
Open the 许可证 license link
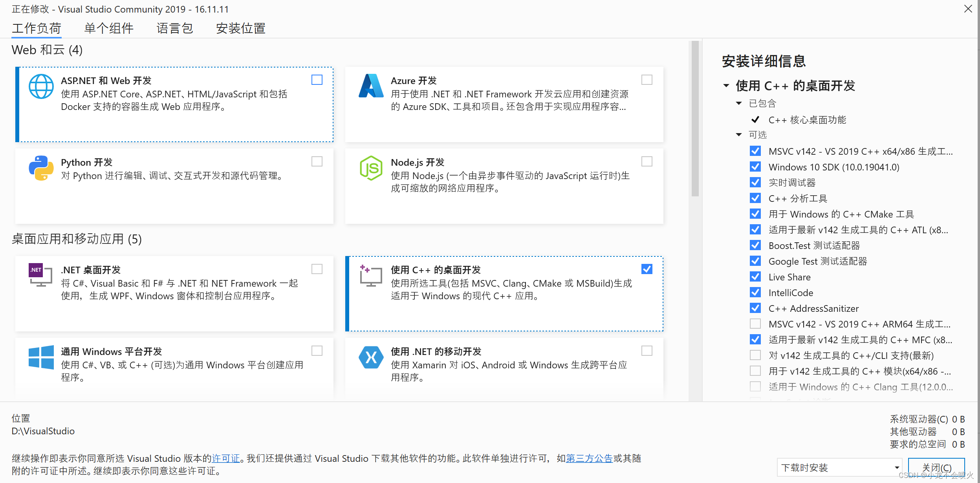(x=225, y=458)
